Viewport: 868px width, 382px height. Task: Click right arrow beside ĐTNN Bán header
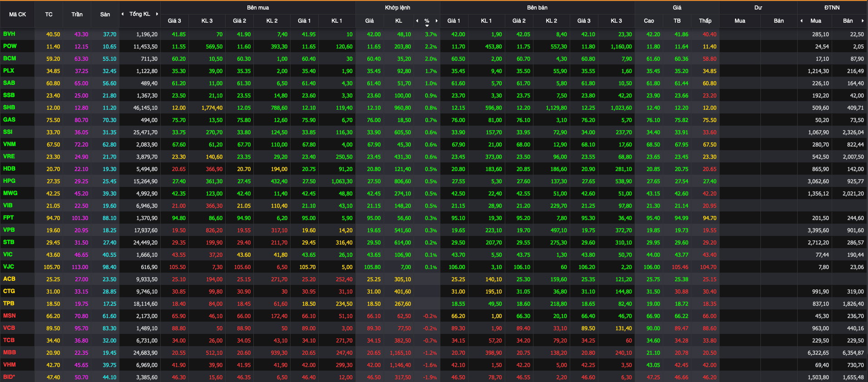click(x=863, y=20)
